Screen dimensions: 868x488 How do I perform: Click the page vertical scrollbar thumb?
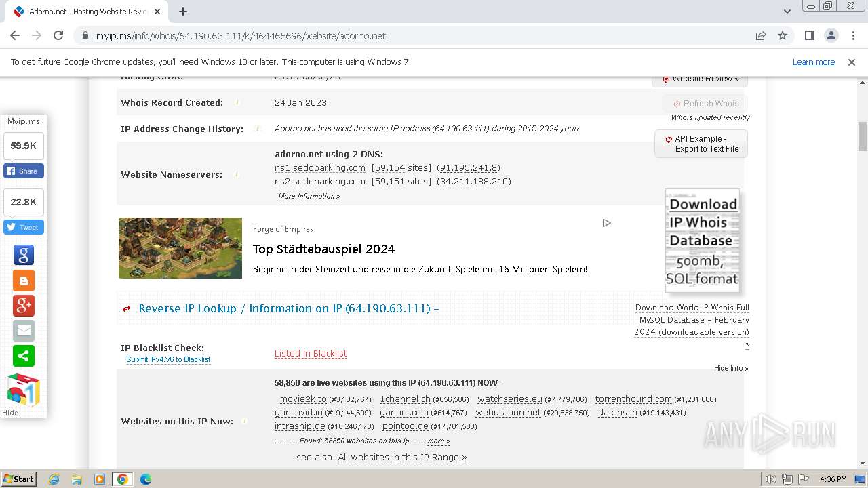[863, 137]
